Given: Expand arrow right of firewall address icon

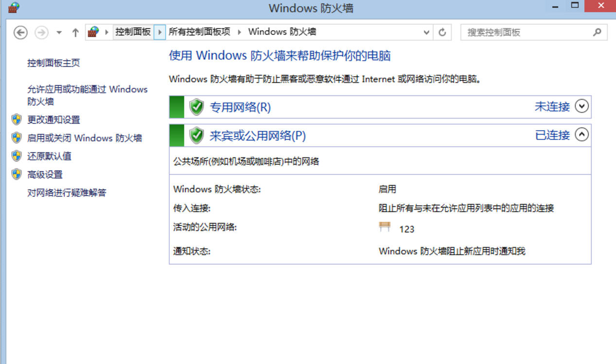Looking at the screenshot, I should tap(106, 32).
